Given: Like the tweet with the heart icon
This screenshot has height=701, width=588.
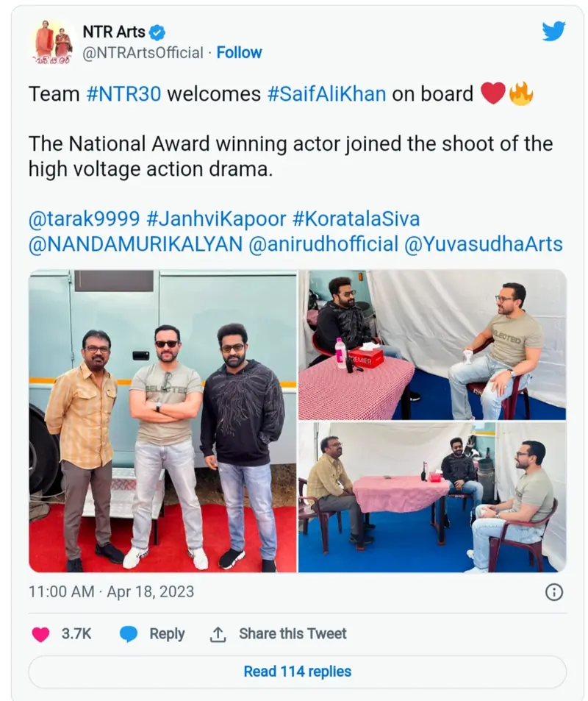Looking at the screenshot, I should point(40,634).
